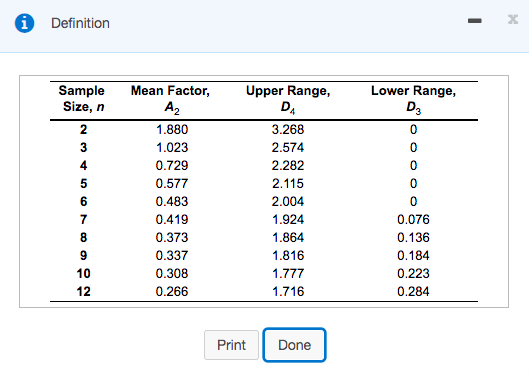The width and height of the screenshot is (529, 375).
Task: Select Upper Range value 2.574
Action: coord(288,147)
